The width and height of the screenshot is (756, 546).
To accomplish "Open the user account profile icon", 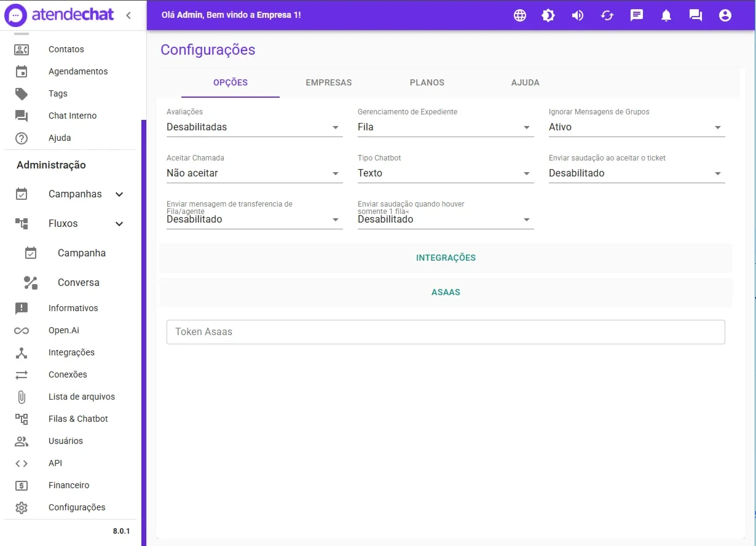I will (x=725, y=15).
